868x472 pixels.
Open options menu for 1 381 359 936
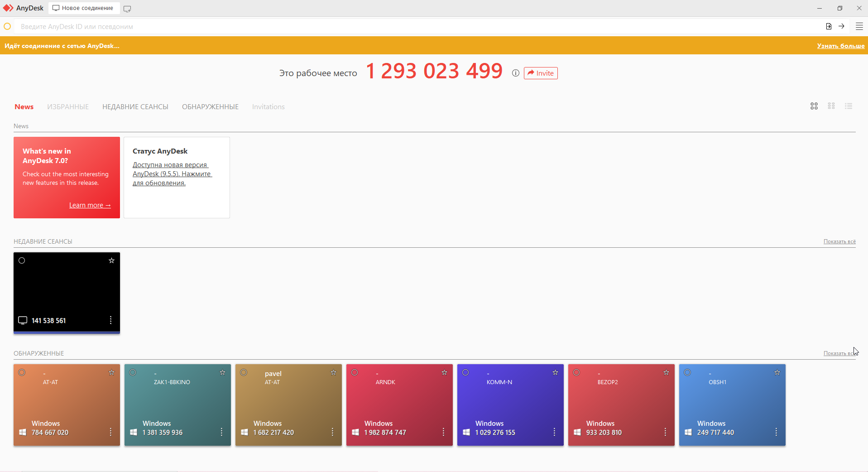coord(221,432)
